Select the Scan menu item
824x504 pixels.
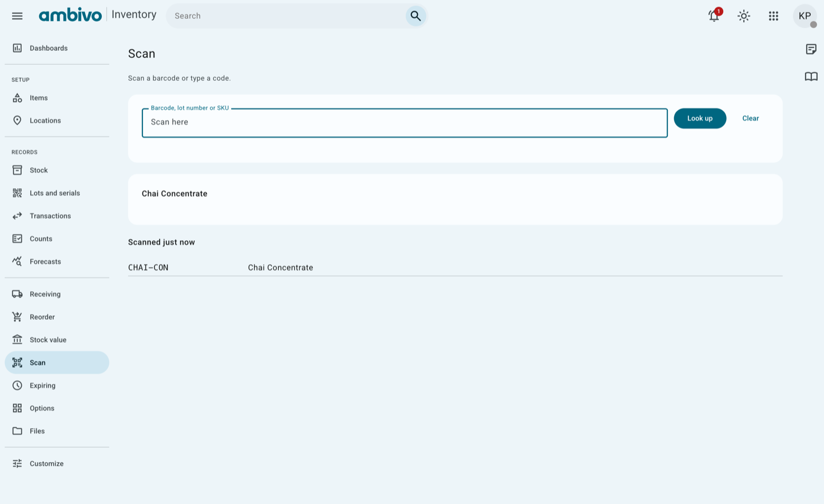(57, 363)
